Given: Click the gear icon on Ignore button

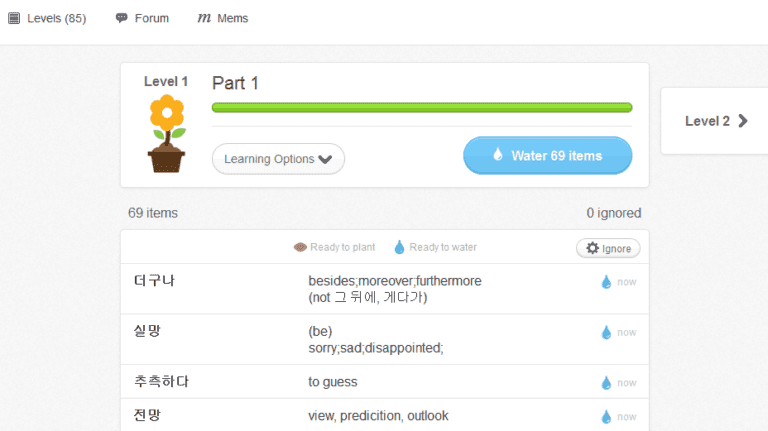Looking at the screenshot, I should pyautogui.click(x=593, y=248).
